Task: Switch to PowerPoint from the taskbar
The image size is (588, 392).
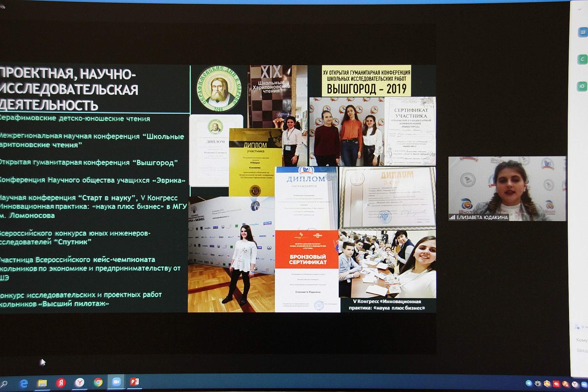Action: click(x=135, y=382)
